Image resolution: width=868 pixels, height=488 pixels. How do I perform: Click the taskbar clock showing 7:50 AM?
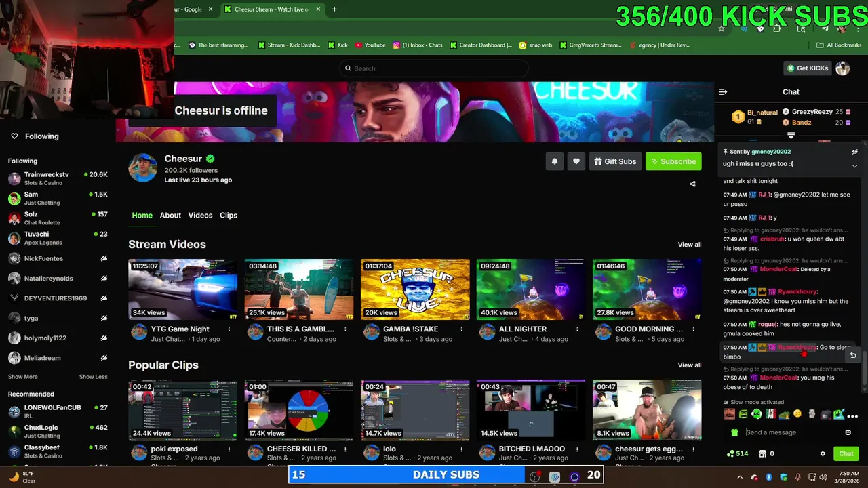849,476
